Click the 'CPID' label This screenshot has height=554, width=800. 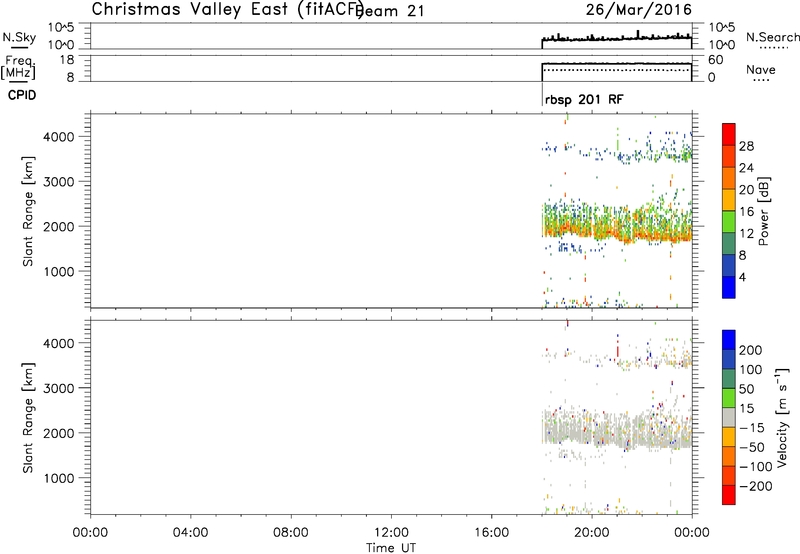(22, 95)
